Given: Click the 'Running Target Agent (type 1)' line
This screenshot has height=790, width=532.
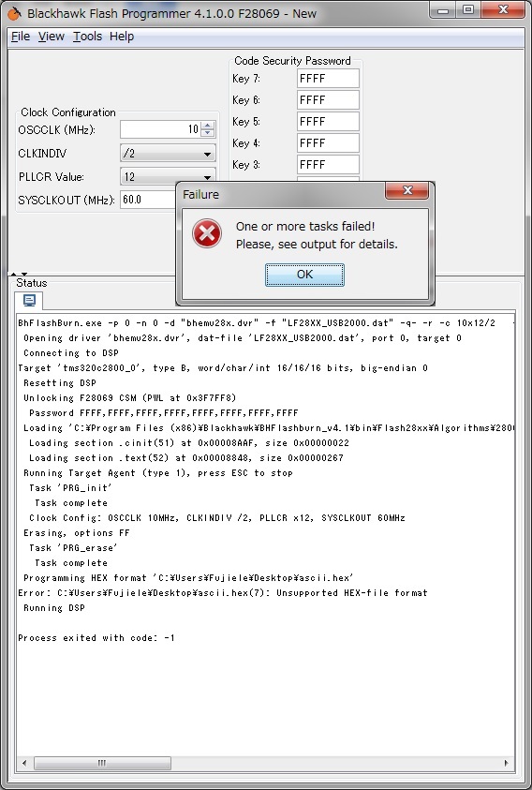Looking at the screenshot, I should point(158,473).
